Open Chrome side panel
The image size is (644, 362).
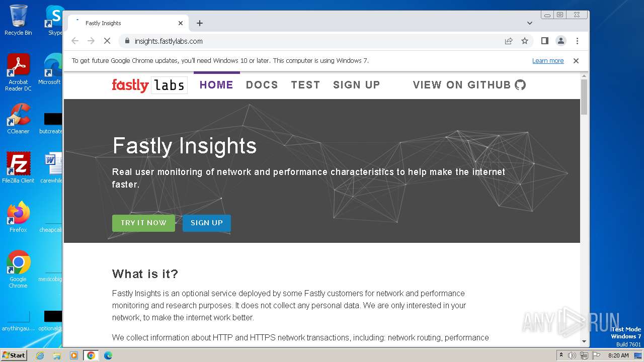[x=544, y=41]
